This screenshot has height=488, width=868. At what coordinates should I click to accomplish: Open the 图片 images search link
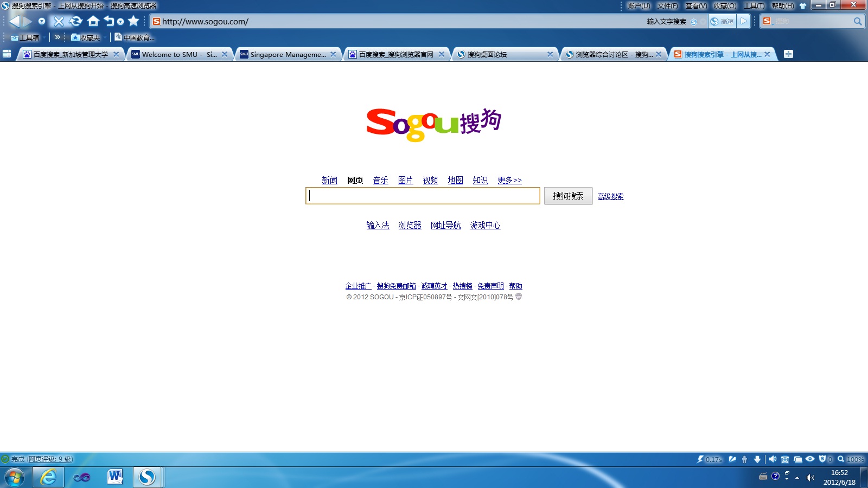coord(405,180)
